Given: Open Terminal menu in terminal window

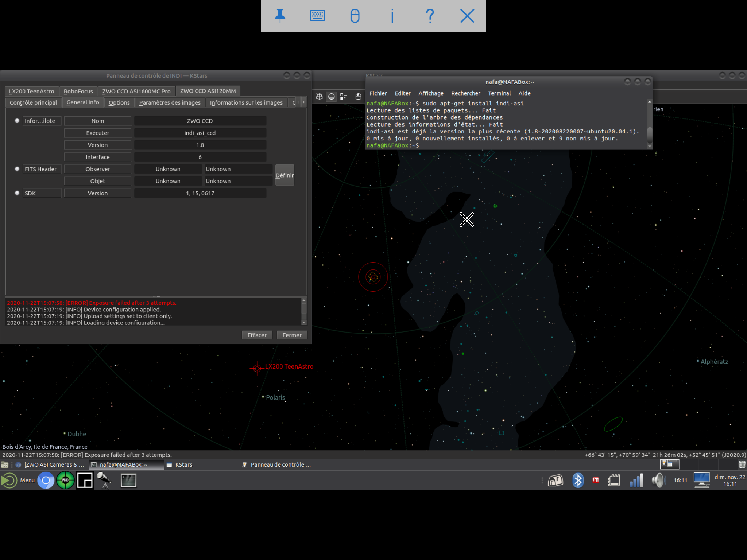Looking at the screenshot, I should [499, 93].
